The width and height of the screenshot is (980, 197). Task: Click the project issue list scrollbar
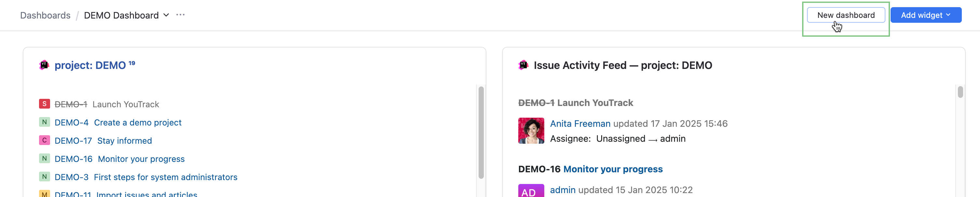(x=481, y=132)
